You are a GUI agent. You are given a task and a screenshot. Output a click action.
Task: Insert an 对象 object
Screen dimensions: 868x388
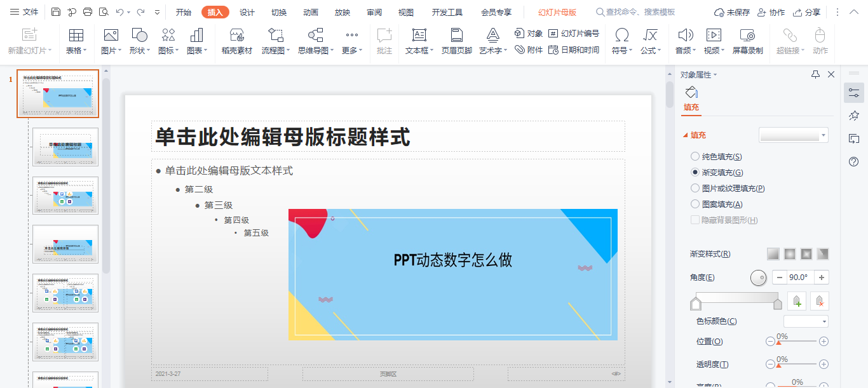[x=528, y=34]
